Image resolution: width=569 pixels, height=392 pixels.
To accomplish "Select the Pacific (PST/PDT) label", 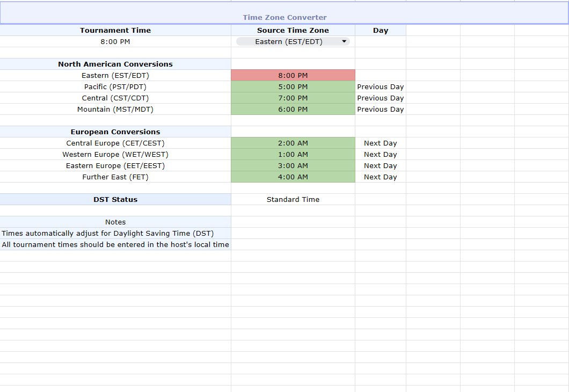I will click(x=115, y=86).
